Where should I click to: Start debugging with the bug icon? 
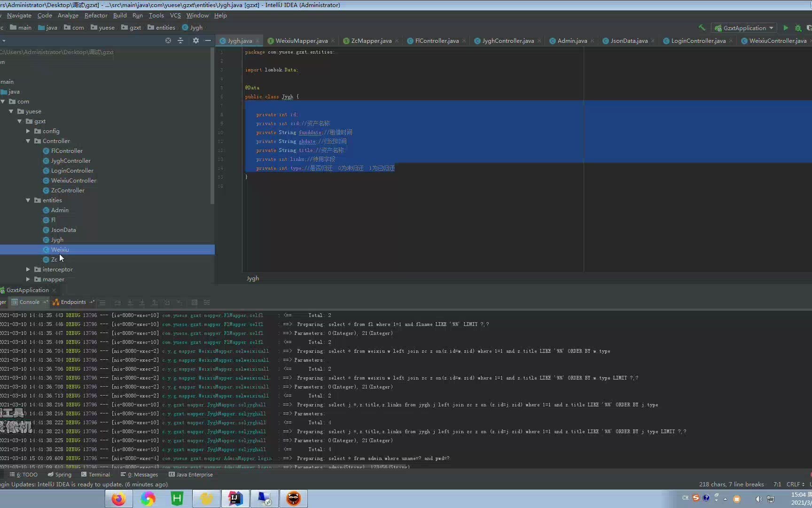pos(798,28)
